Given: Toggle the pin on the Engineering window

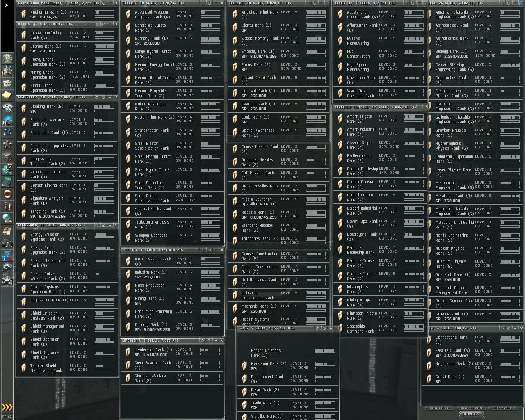Looking at the screenshot, I should [97, 226].
